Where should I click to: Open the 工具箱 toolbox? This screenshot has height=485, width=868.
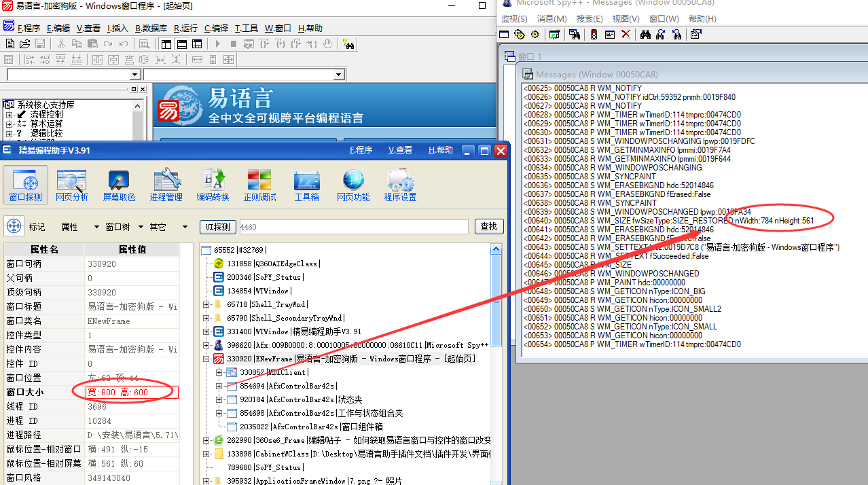[306, 185]
